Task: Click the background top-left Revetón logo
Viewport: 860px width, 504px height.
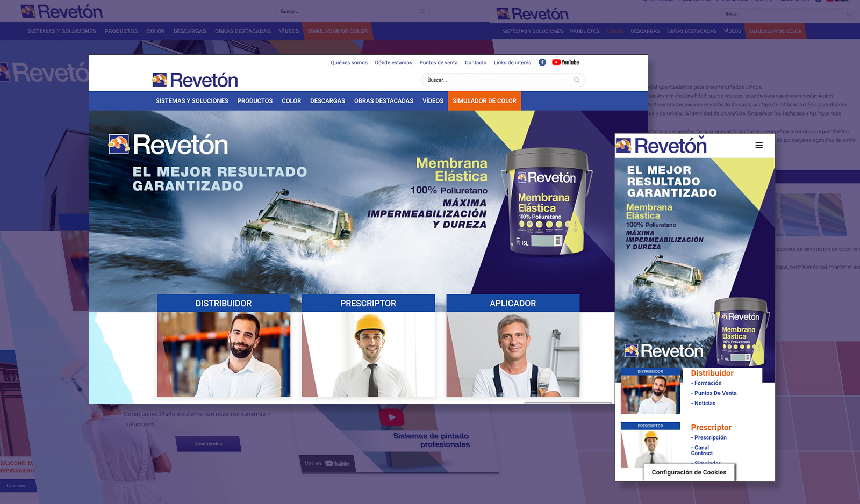Action: (61, 11)
